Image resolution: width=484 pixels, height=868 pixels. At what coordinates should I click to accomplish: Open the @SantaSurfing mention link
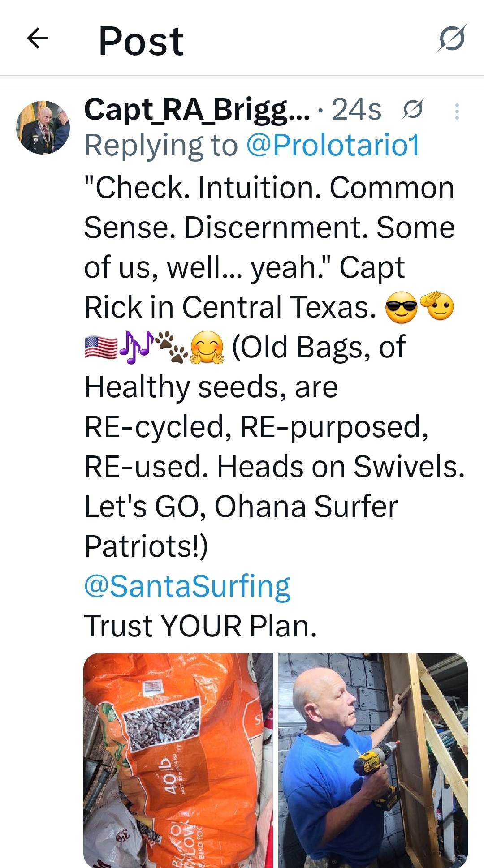(x=187, y=586)
